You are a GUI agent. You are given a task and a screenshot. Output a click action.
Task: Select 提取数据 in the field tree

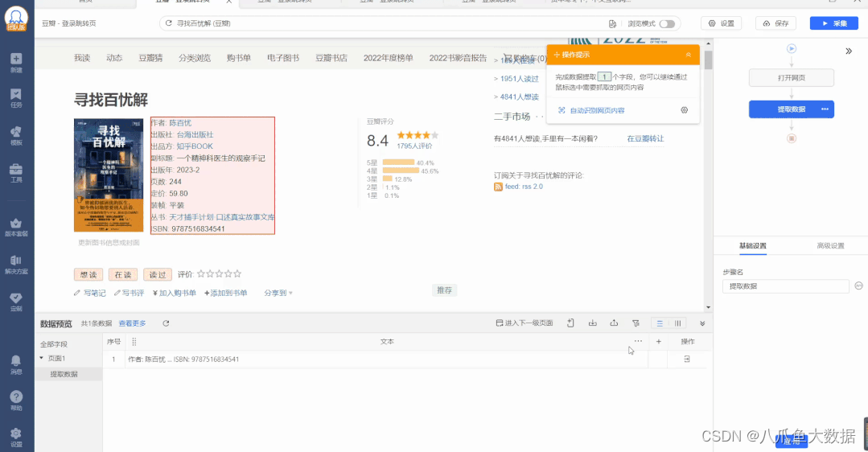coord(64,374)
